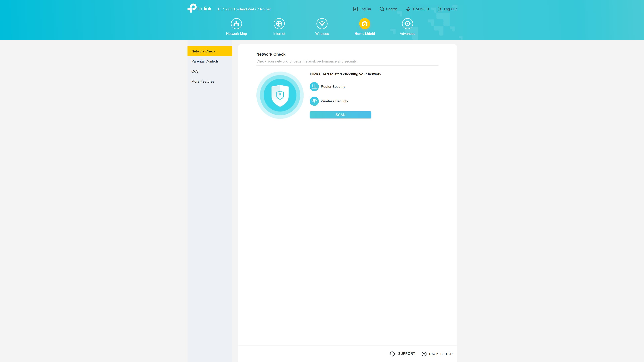The width and height of the screenshot is (644, 362).
Task: Click the TP-Link logo
Action: [x=199, y=8]
